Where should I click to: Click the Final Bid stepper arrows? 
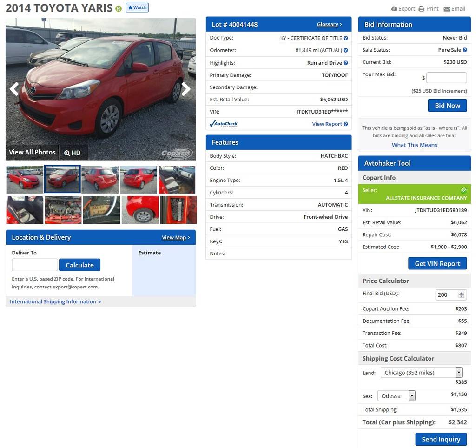[462, 294]
